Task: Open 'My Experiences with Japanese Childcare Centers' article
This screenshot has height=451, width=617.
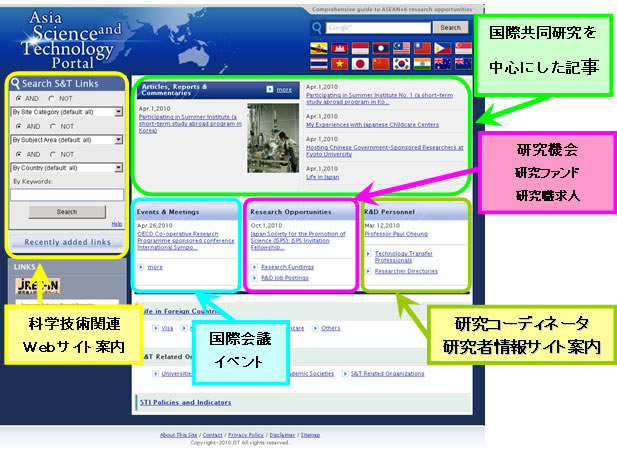Action: [x=372, y=125]
